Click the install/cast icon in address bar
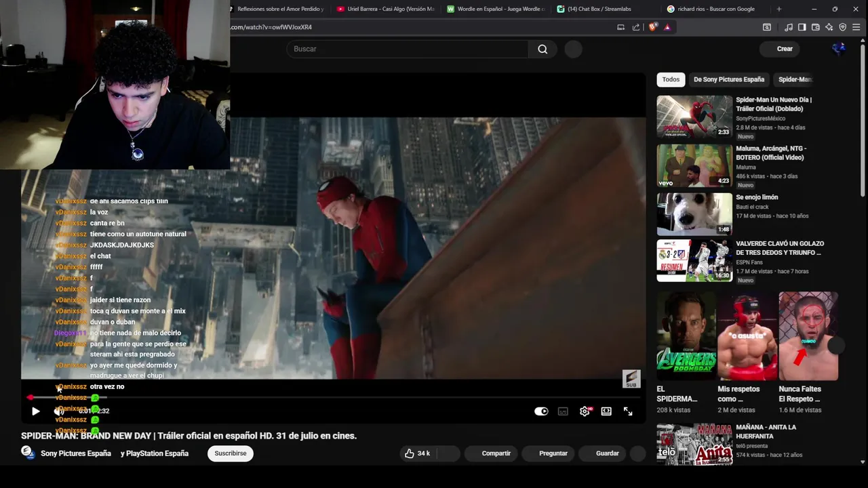 click(x=620, y=27)
